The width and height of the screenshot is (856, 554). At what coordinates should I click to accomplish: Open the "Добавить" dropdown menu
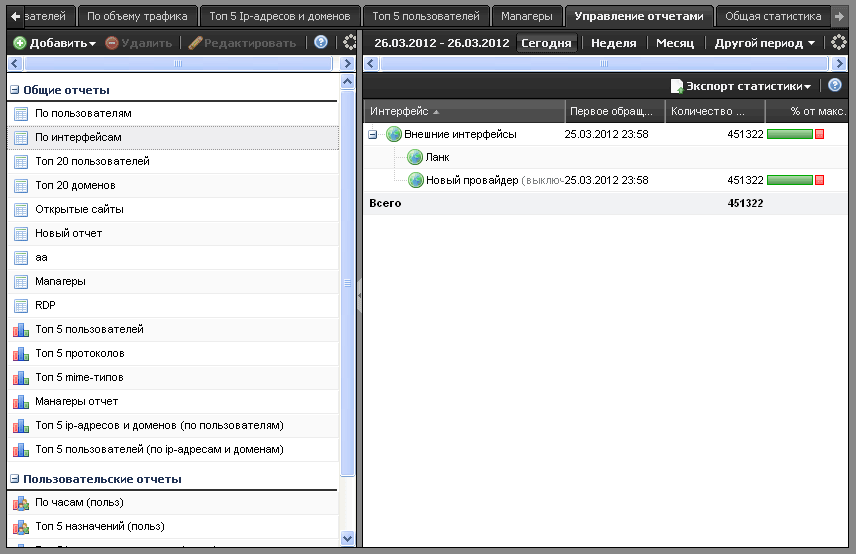(x=55, y=43)
